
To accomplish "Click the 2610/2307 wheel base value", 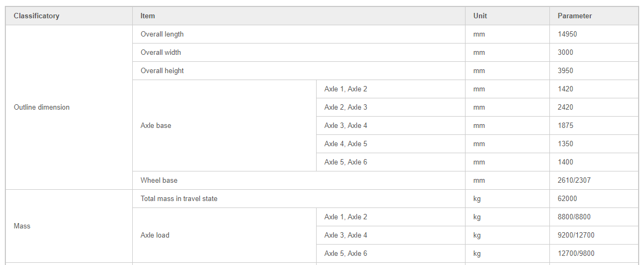I will pyautogui.click(x=574, y=181).
